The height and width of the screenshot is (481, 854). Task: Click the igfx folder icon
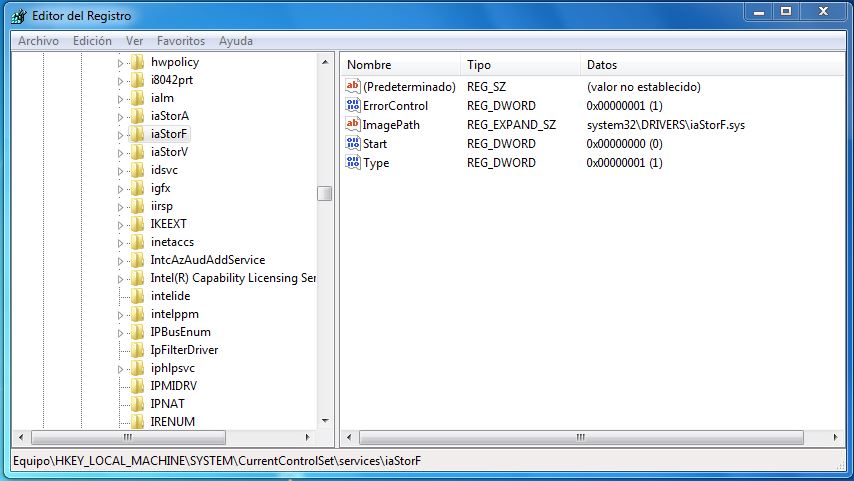(137, 188)
